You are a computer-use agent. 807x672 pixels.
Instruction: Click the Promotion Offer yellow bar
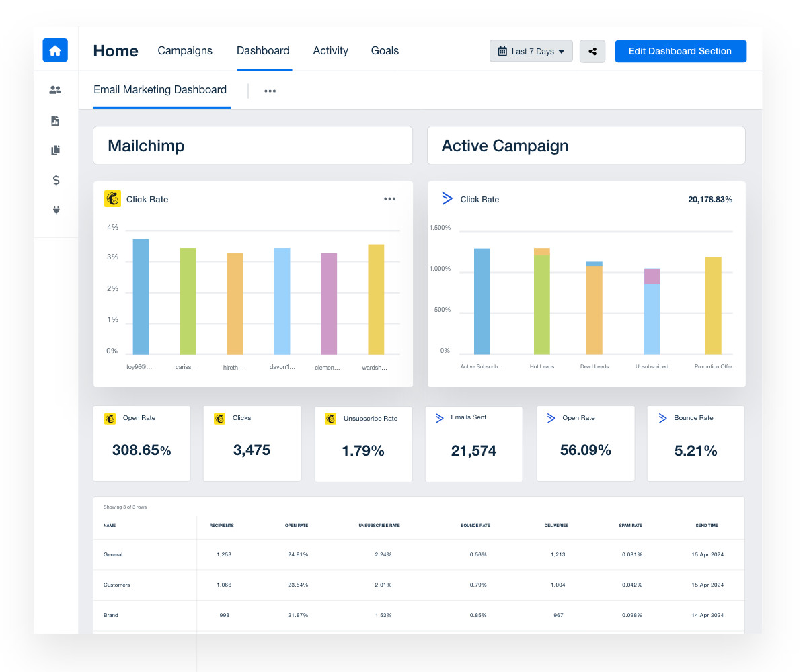tap(714, 306)
